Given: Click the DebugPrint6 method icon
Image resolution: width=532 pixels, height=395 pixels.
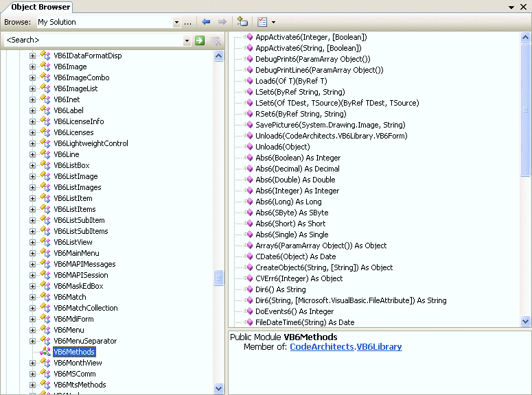Looking at the screenshot, I should click(x=248, y=59).
